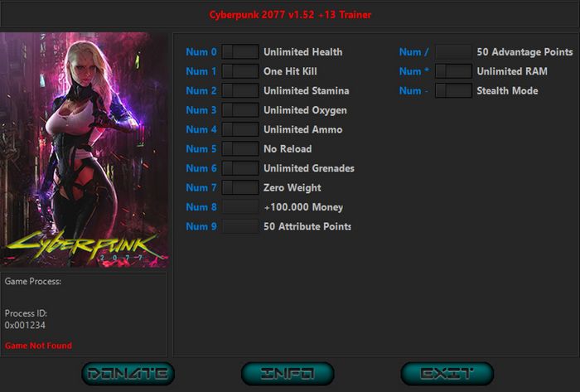Click the Num 7 hotkey label

(x=201, y=187)
